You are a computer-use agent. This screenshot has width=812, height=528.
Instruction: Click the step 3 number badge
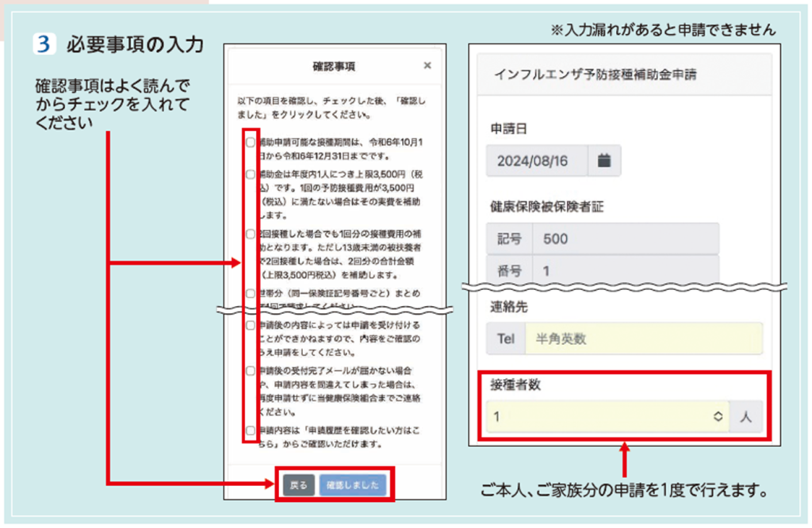coord(44,44)
